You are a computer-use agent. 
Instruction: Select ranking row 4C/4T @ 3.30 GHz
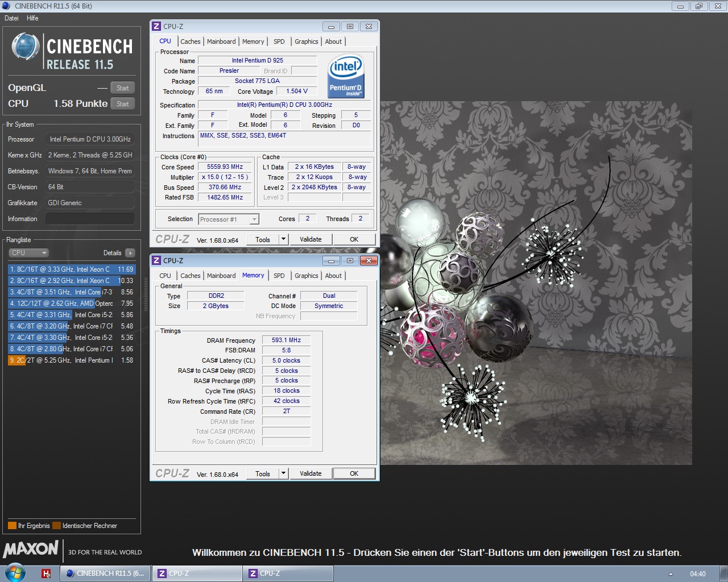(x=72, y=338)
